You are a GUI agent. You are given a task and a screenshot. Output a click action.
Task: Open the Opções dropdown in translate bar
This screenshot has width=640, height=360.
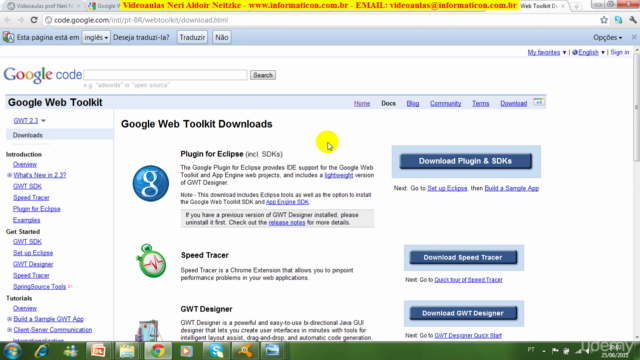point(608,38)
